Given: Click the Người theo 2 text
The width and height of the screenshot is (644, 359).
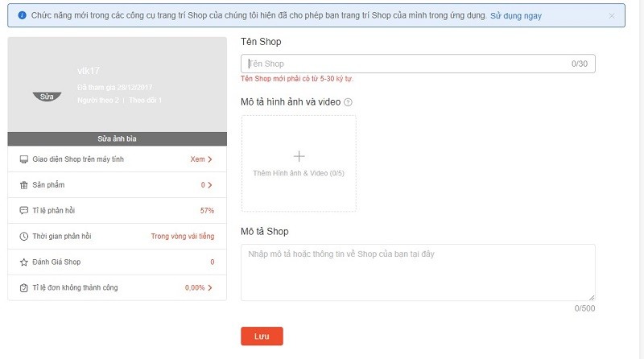Looking at the screenshot, I should click(x=97, y=101).
